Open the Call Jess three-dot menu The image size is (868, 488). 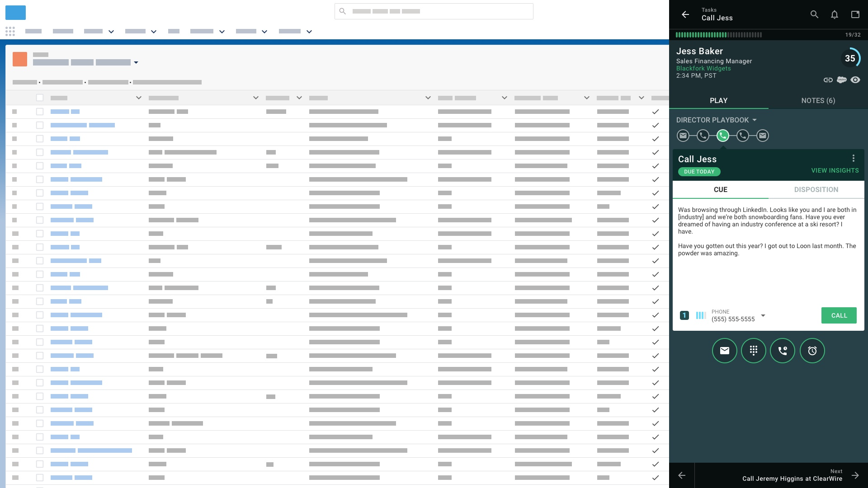click(854, 158)
